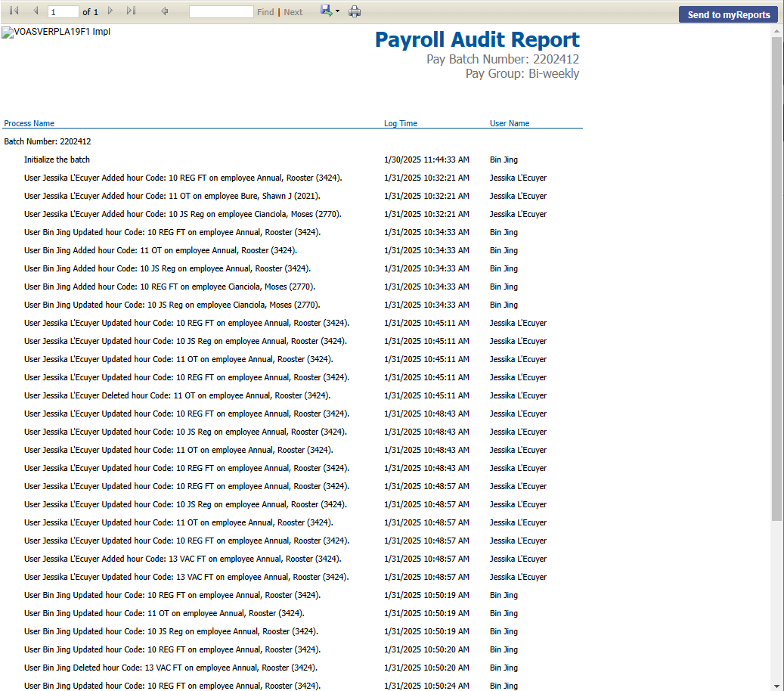Screen dimensions: 784x691
Task: Click the find text search box
Action: pos(221,11)
